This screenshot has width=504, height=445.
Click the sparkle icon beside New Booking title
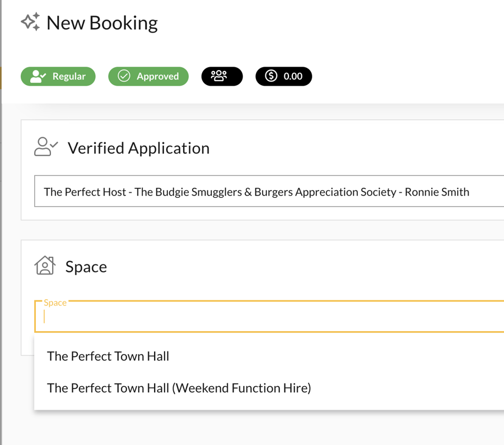coord(30,21)
